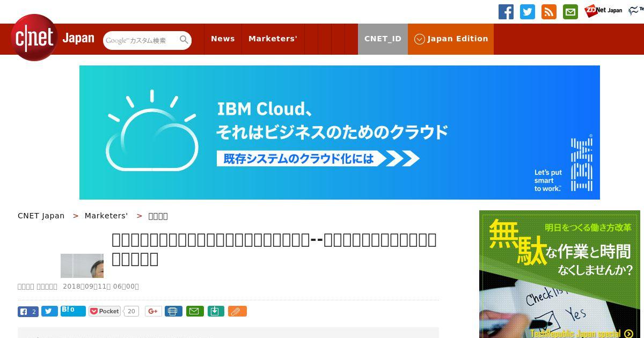
Task: Email the article with the green icon
Action: 195,311
